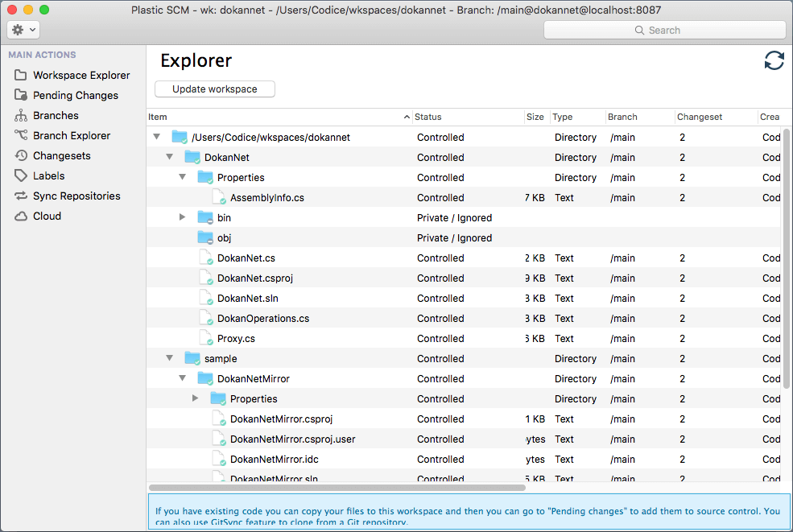
Task: Select the DokanOperations.cs file name
Action: (x=263, y=319)
